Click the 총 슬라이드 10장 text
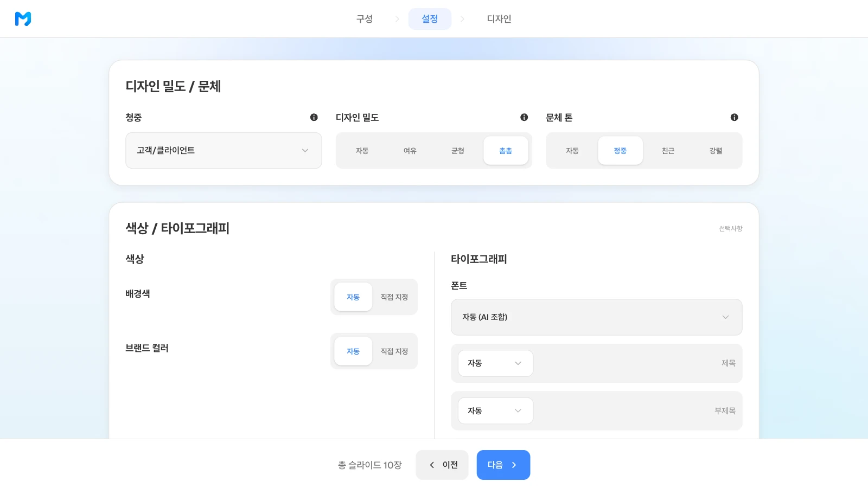Viewport: 868px width, 488px height. [x=370, y=465]
